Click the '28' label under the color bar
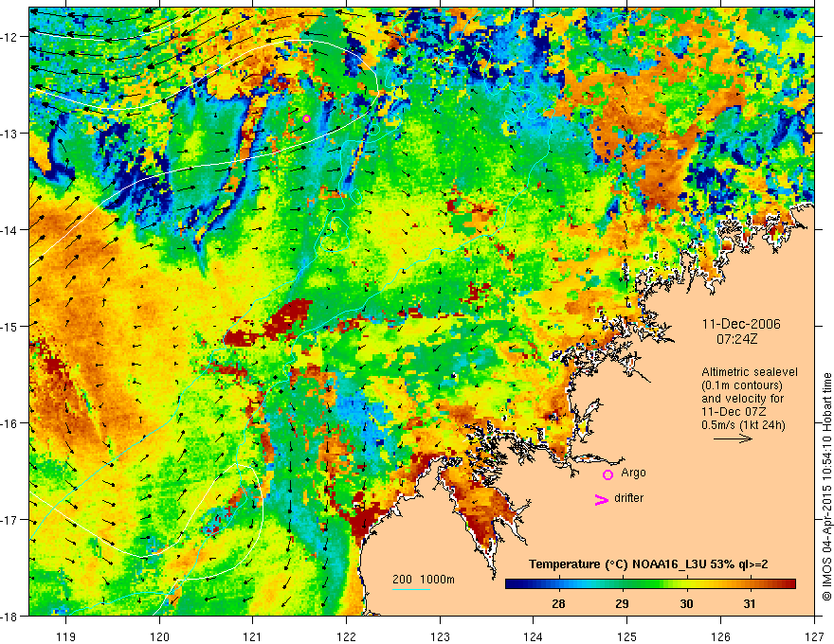 558,603
